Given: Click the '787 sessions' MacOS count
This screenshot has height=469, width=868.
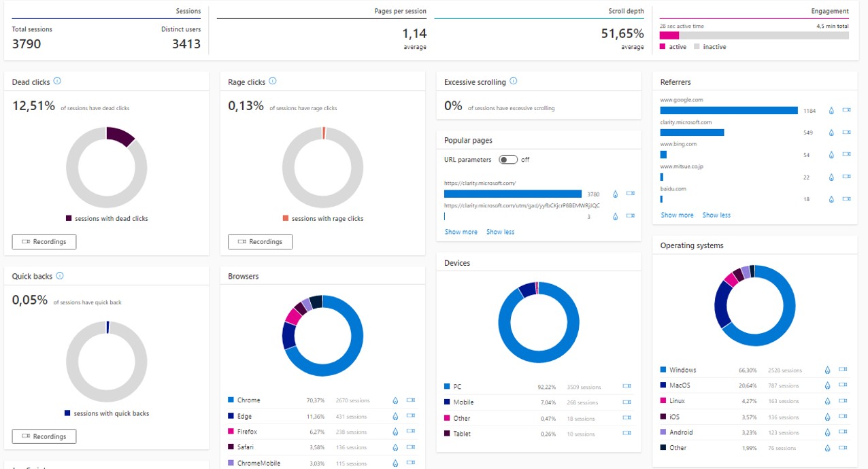Looking at the screenshot, I should pyautogui.click(x=784, y=386).
